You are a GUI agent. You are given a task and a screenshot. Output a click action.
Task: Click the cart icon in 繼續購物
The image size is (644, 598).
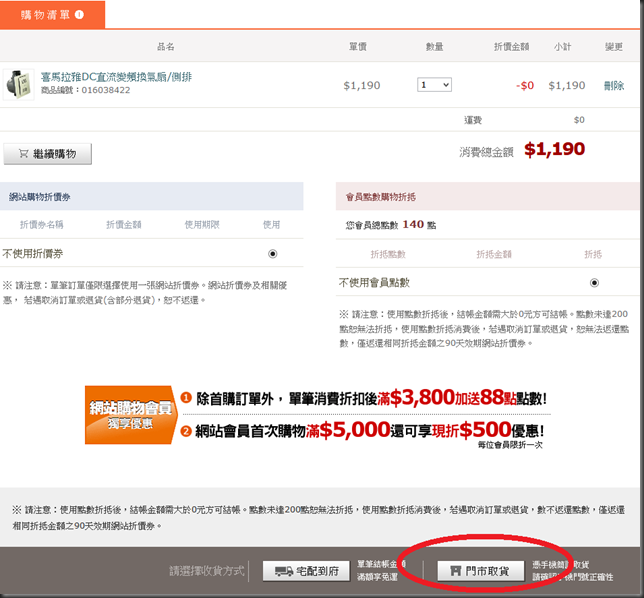[x=23, y=154]
